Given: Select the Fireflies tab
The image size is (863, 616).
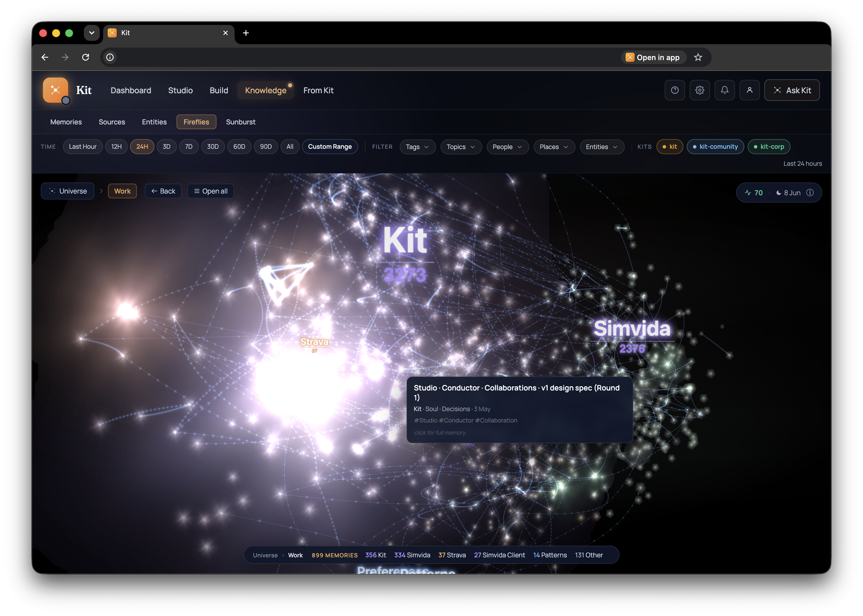Looking at the screenshot, I should (x=196, y=122).
